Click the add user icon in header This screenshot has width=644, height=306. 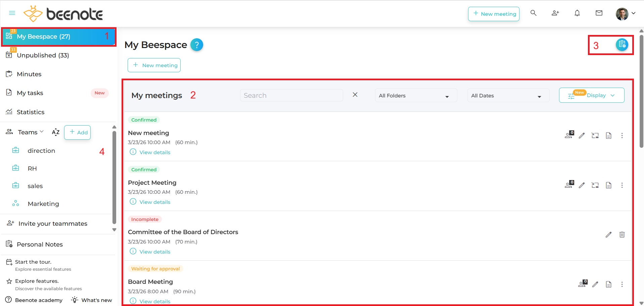click(555, 13)
